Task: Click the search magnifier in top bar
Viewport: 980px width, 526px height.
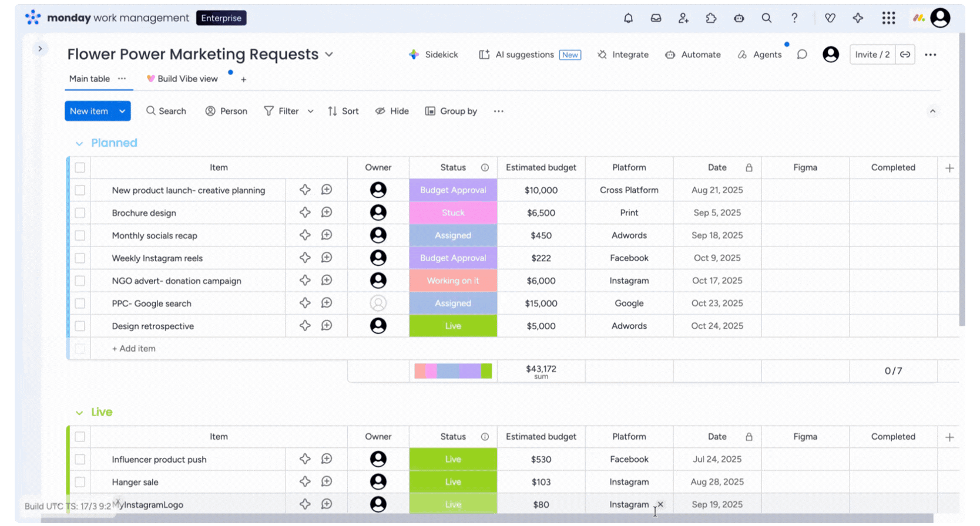Action: point(767,18)
